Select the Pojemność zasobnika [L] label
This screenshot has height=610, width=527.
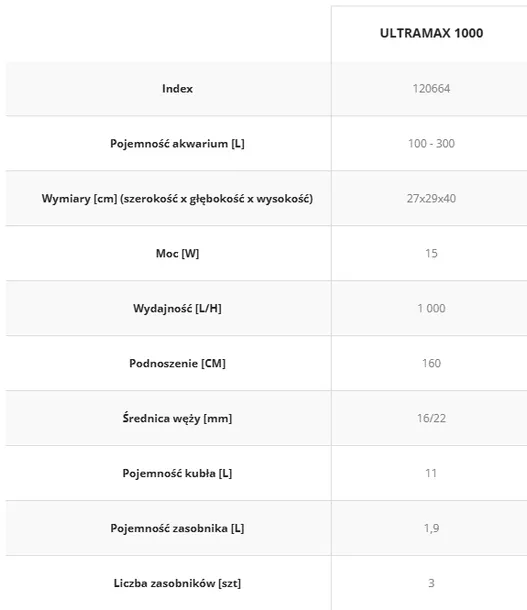[x=177, y=528]
